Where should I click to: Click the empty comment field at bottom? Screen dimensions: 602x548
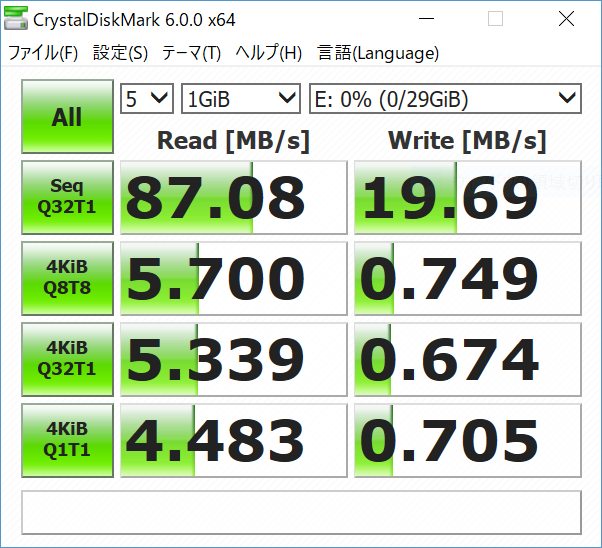[301, 511]
